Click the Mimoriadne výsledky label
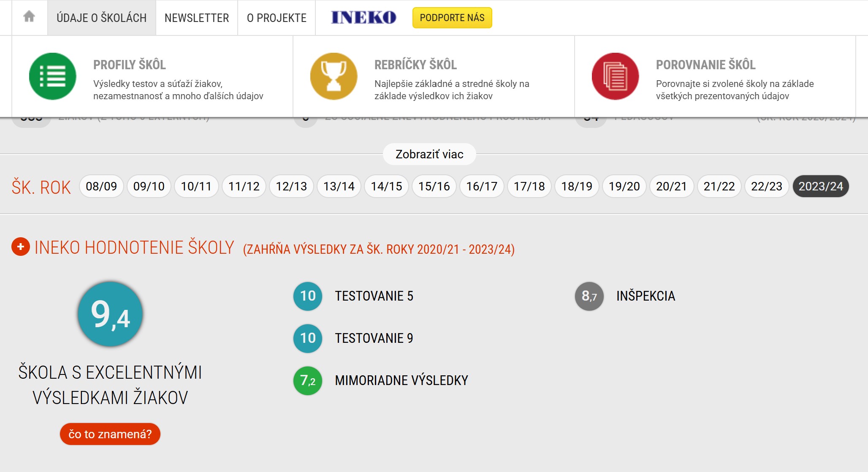 (x=401, y=380)
